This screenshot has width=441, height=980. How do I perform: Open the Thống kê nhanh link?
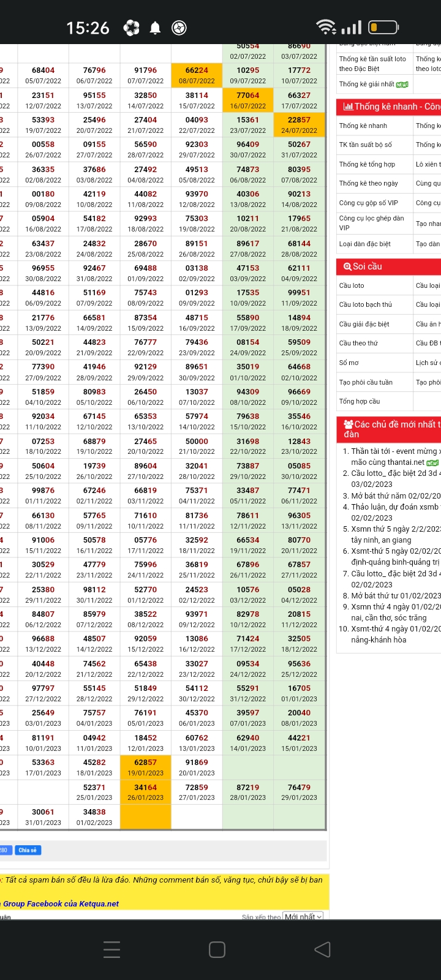click(363, 126)
